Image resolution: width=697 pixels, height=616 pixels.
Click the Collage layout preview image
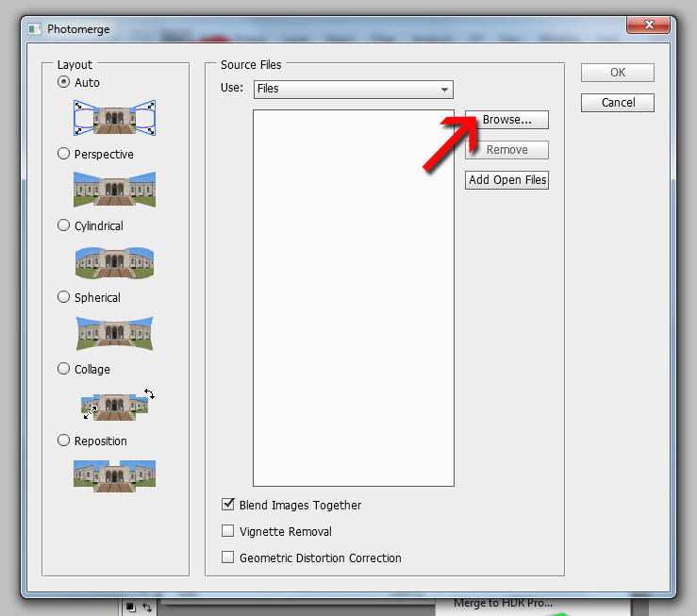(x=117, y=404)
